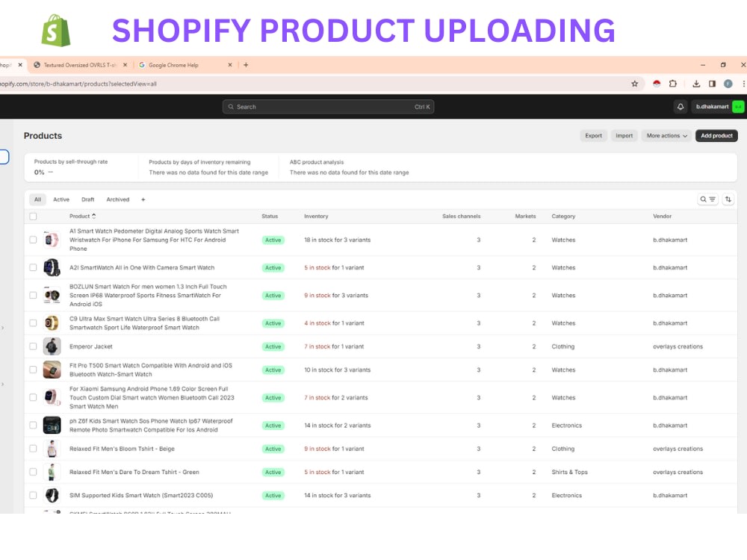Open the red extension icon in toolbar
Screen dimensions: 747x560
point(657,84)
